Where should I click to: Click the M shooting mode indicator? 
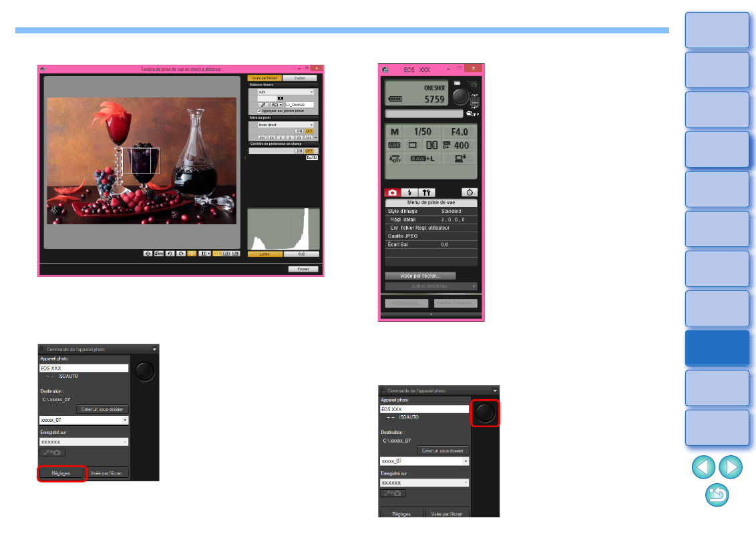coord(395,131)
